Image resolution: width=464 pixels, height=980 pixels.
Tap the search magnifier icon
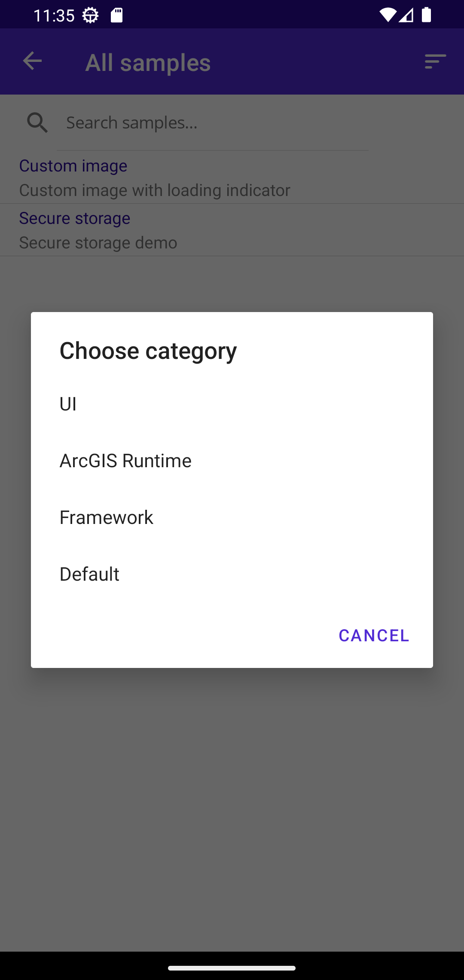point(37,123)
